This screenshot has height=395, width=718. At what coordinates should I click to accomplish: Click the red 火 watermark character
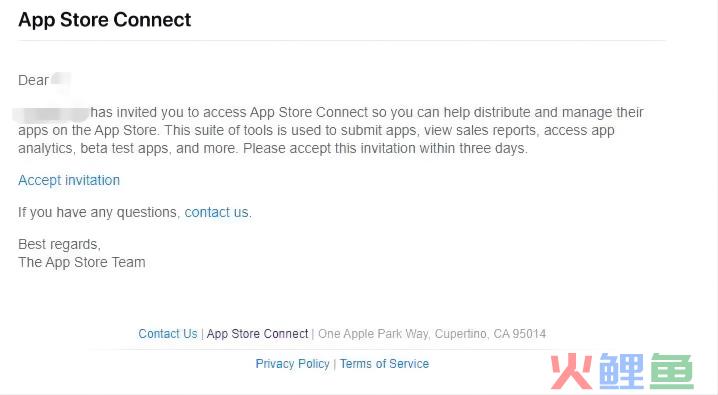(x=571, y=371)
